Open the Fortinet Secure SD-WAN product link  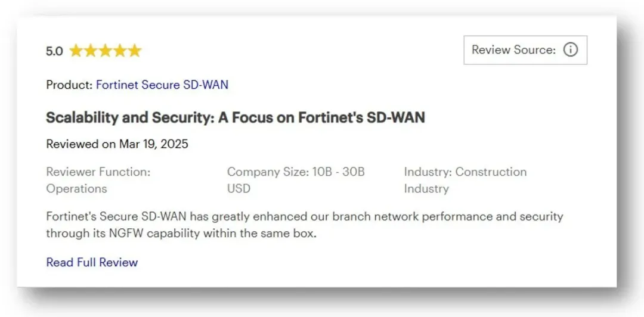(162, 85)
